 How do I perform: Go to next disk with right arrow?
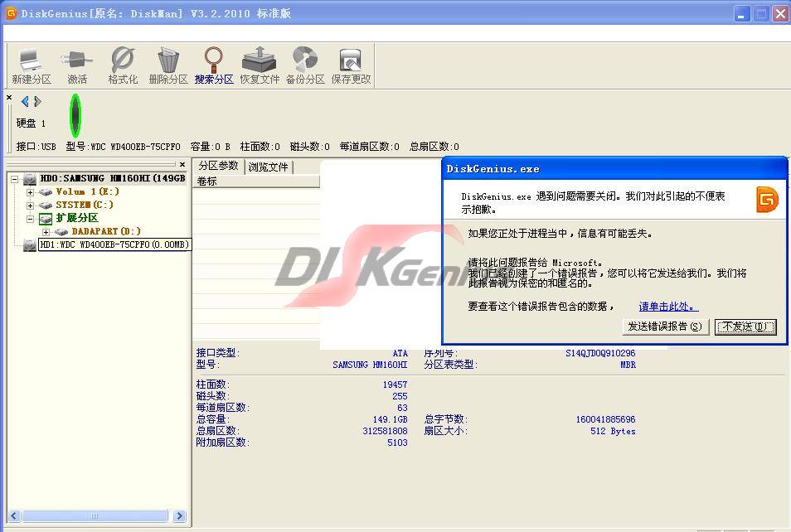tap(37, 101)
